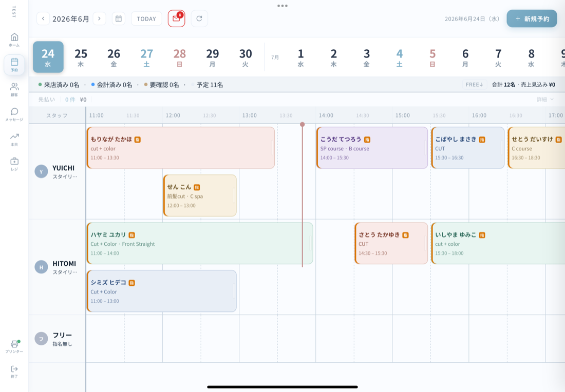Click the 予定 11名 status label
Screen dimensions: 565x392
pyautogui.click(x=207, y=85)
